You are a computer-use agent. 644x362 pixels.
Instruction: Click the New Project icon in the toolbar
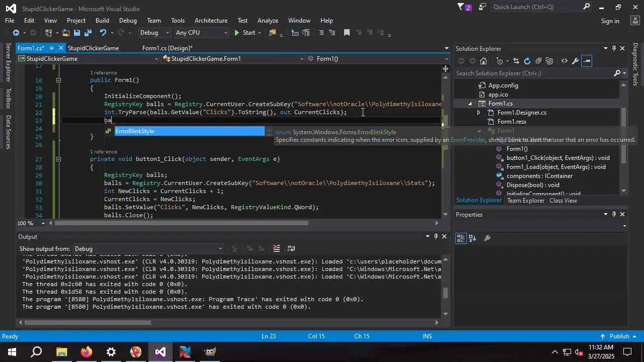[x=49, y=33]
